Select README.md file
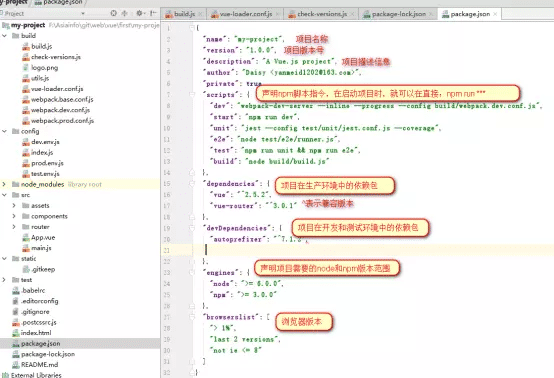This screenshot has width=554, height=378. tap(35, 364)
